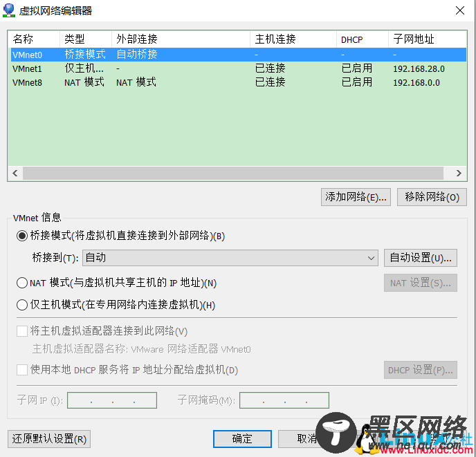Click the 外部连接 column header
This screenshot has width=476, height=457.
181,39
